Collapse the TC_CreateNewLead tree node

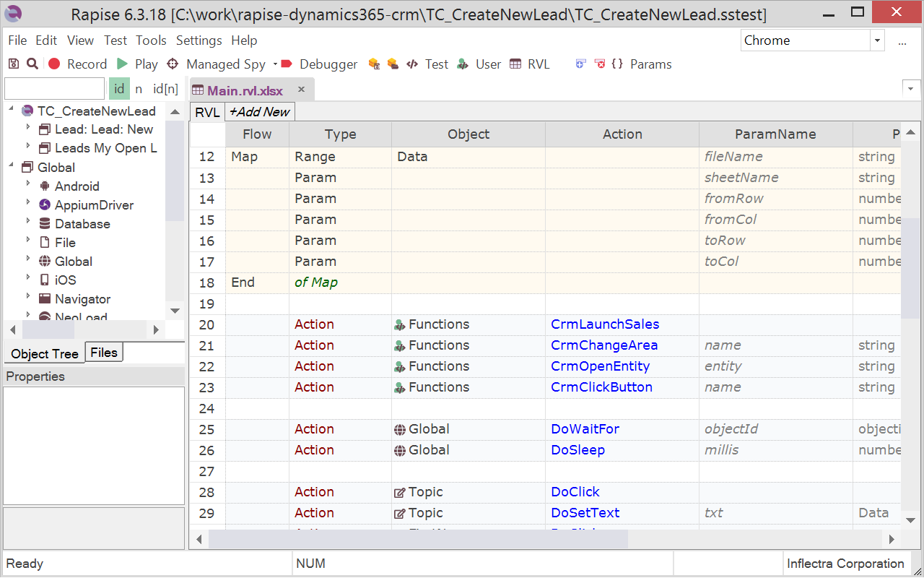click(12, 110)
